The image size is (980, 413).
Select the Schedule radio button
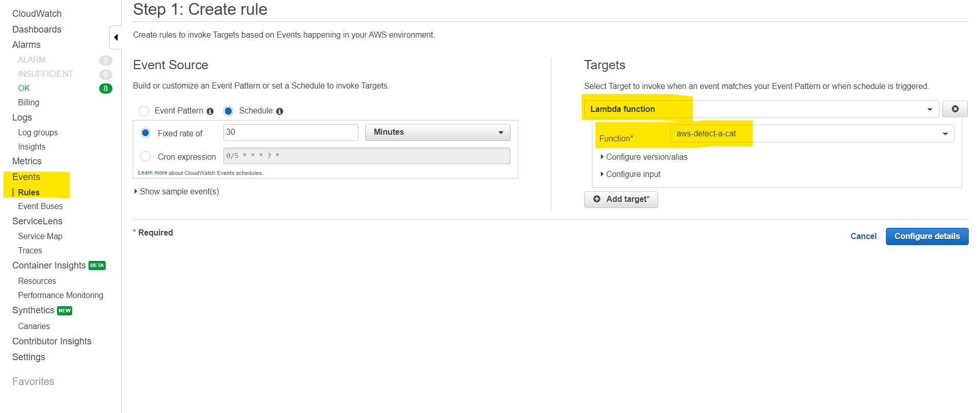[228, 111]
